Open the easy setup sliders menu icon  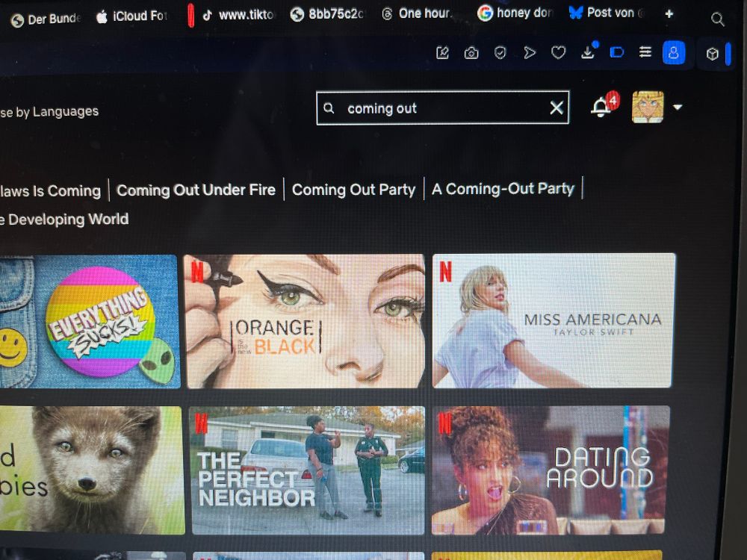click(645, 52)
